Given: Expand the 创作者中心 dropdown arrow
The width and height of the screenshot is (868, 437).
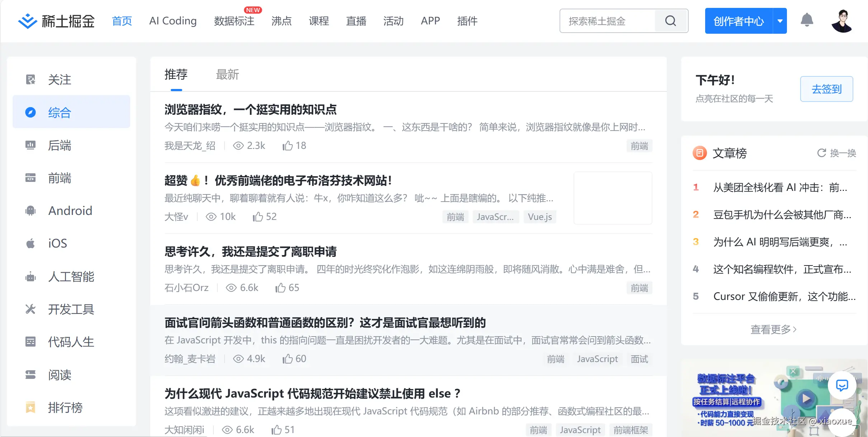Looking at the screenshot, I should click(x=779, y=20).
